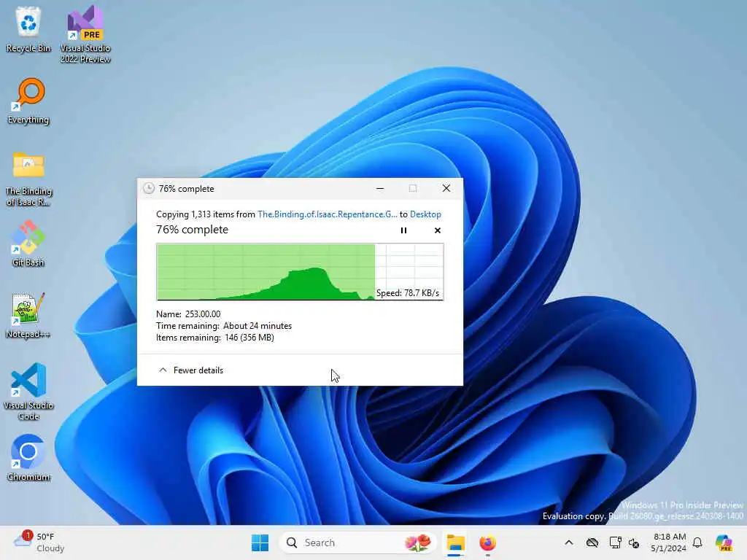Close the copy progress dialog window
The width and height of the screenshot is (747, 560).
pos(446,189)
